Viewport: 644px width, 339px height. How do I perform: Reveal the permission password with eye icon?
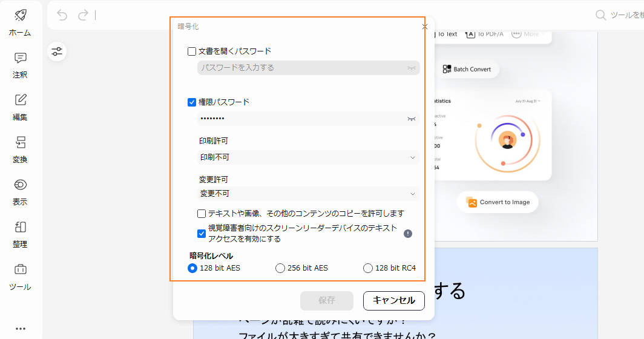412,119
